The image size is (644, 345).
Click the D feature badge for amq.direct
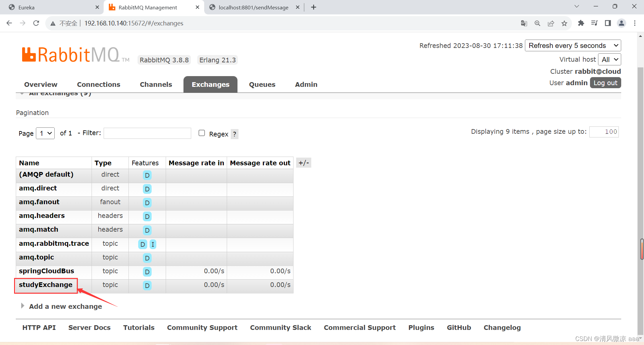pyautogui.click(x=147, y=189)
